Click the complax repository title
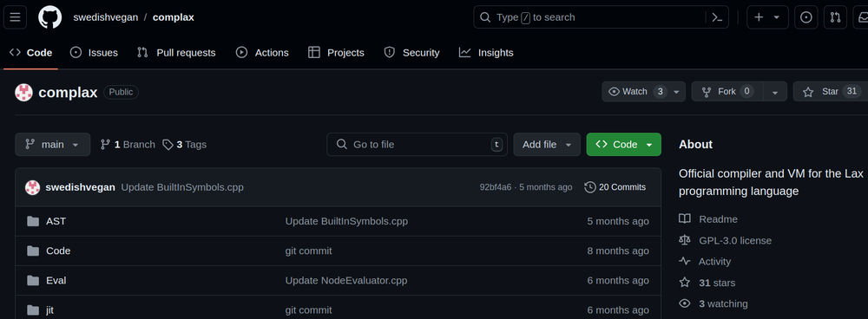This screenshot has width=868, height=319. [x=68, y=93]
